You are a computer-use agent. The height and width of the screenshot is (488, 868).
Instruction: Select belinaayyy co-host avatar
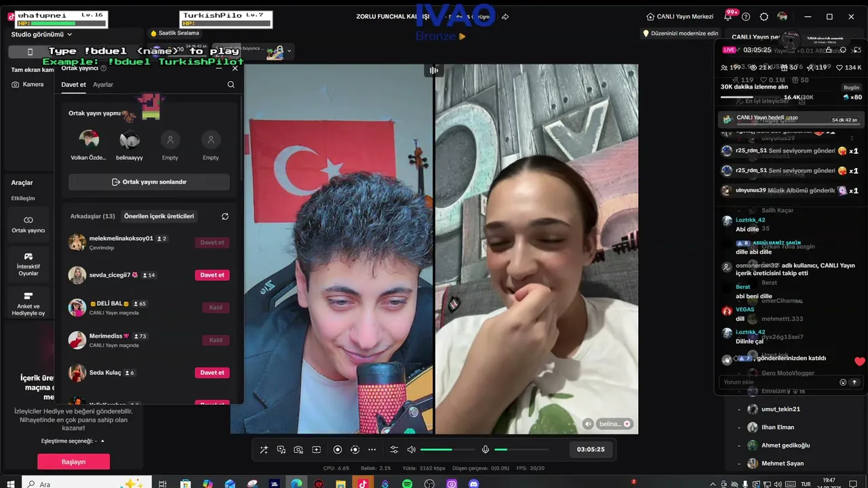pyautogui.click(x=130, y=140)
